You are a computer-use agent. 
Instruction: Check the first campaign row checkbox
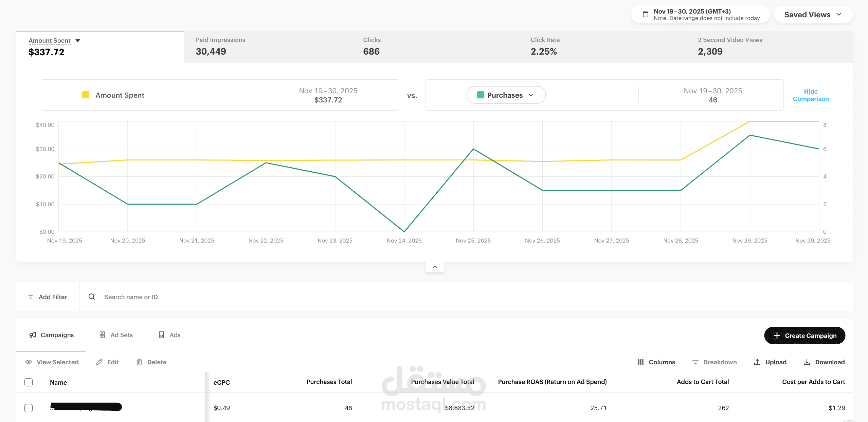click(29, 408)
